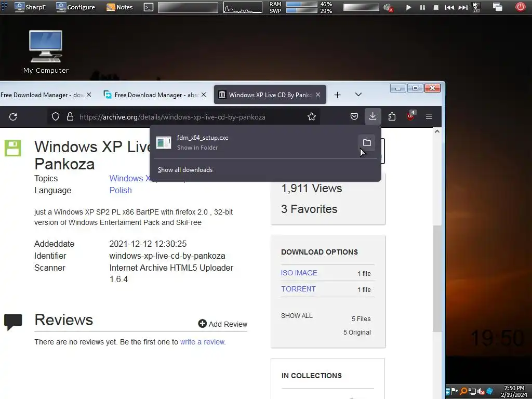532x399 pixels.
Task: Click the Pause media control
Action: (422, 7)
